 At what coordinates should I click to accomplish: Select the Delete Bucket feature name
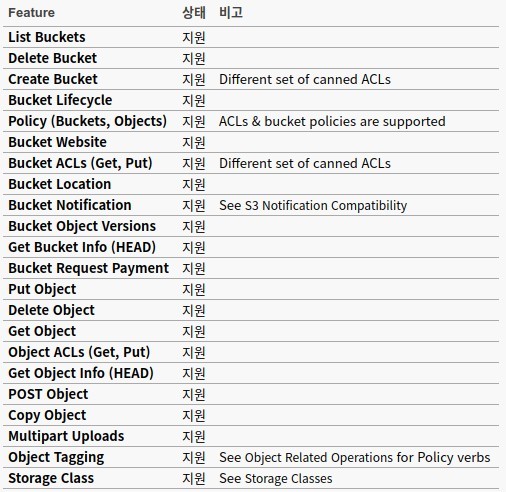53,58
